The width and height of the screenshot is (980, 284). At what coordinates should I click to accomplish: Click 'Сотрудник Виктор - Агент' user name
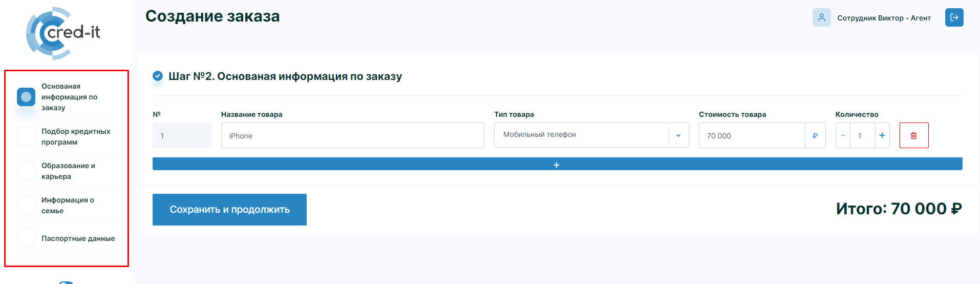(884, 18)
